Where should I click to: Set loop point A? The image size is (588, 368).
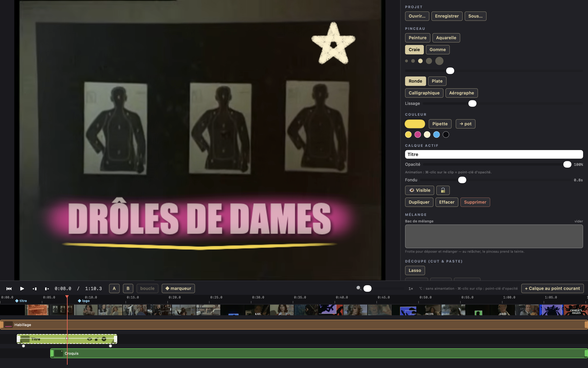tap(114, 288)
